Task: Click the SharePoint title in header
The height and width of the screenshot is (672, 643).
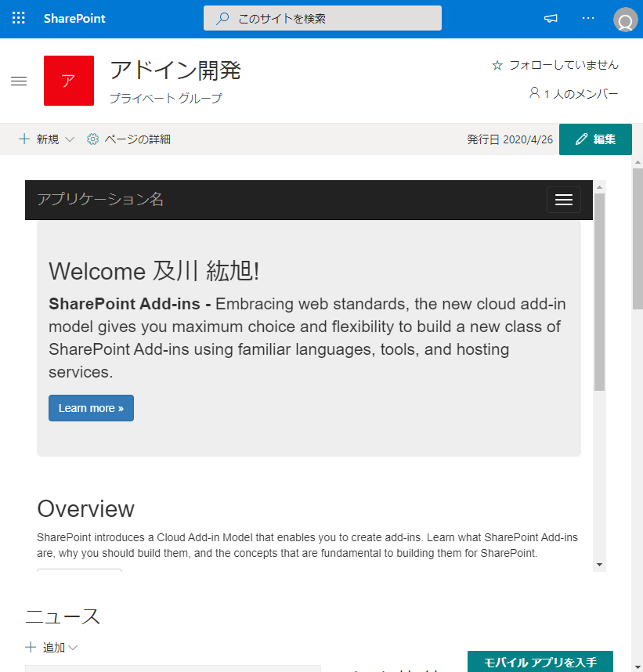Action: (x=74, y=18)
